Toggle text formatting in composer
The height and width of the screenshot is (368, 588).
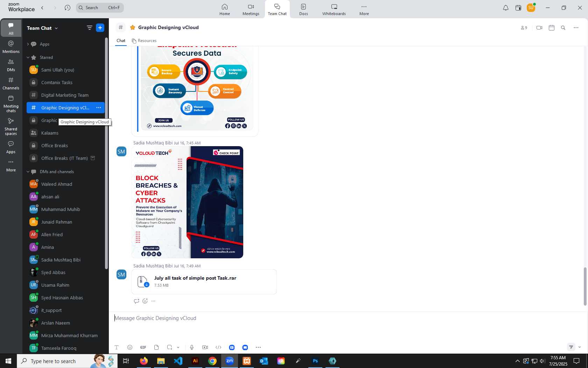point(117,347)
